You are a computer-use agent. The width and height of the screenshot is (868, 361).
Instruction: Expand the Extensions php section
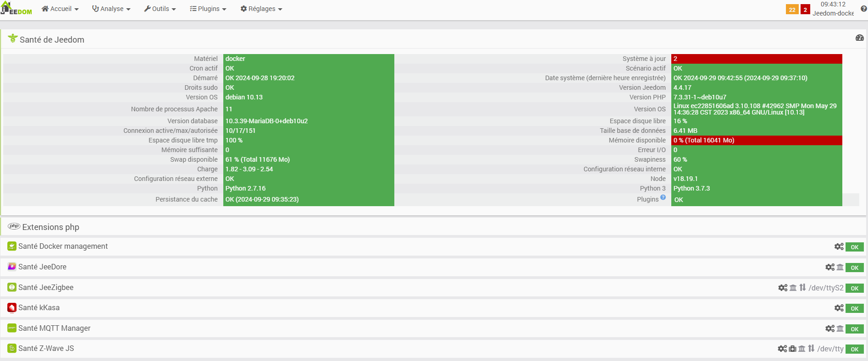[x=50, y=227]
